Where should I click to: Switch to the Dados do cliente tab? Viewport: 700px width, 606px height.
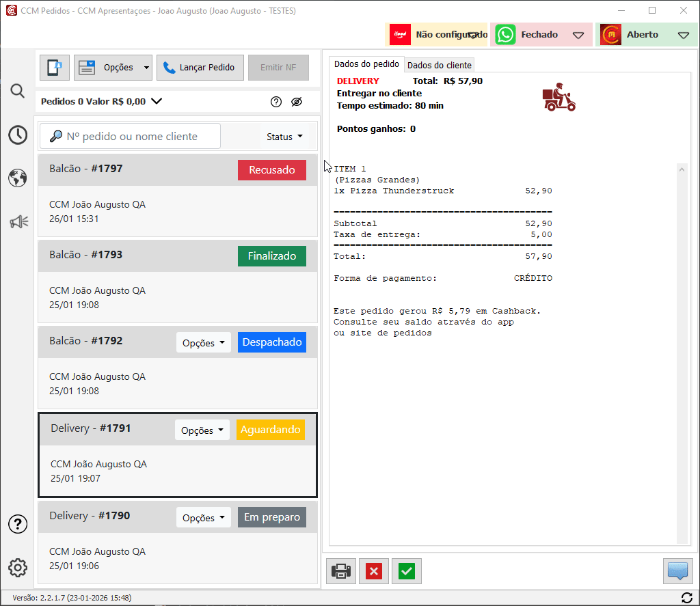[440, 65]
